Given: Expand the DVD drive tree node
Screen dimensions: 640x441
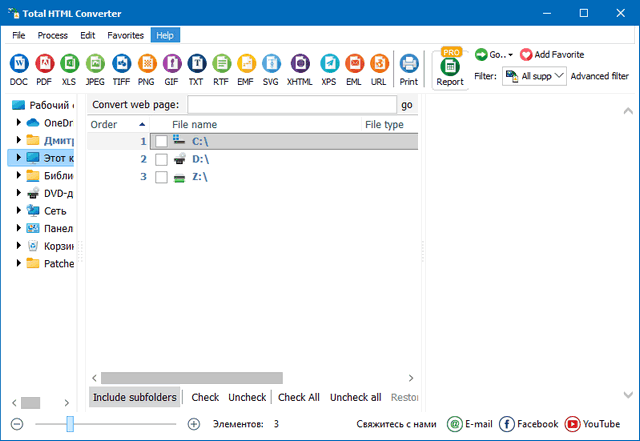Looking at the screenshot, I should coord(19,194).
